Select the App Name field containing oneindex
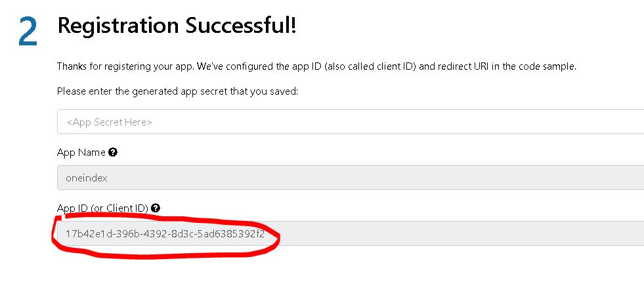 click(351, 178)
